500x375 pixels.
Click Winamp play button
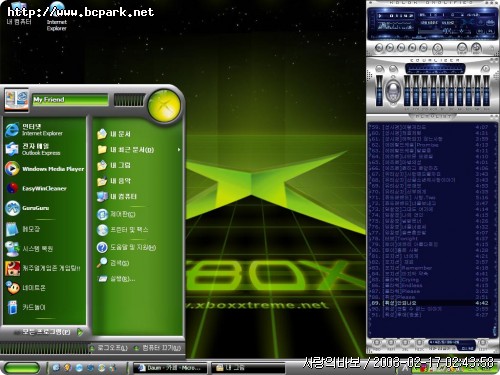coord(390,48)
